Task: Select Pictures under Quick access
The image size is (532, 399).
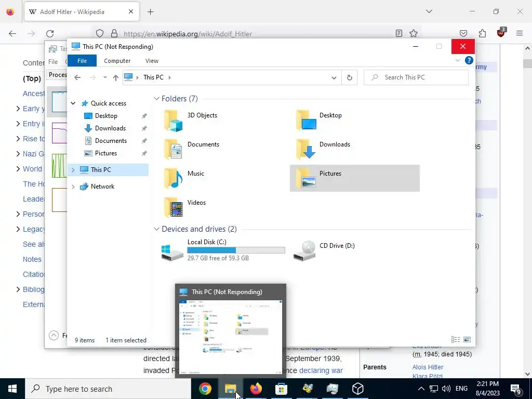Action: tap(106, 153)
